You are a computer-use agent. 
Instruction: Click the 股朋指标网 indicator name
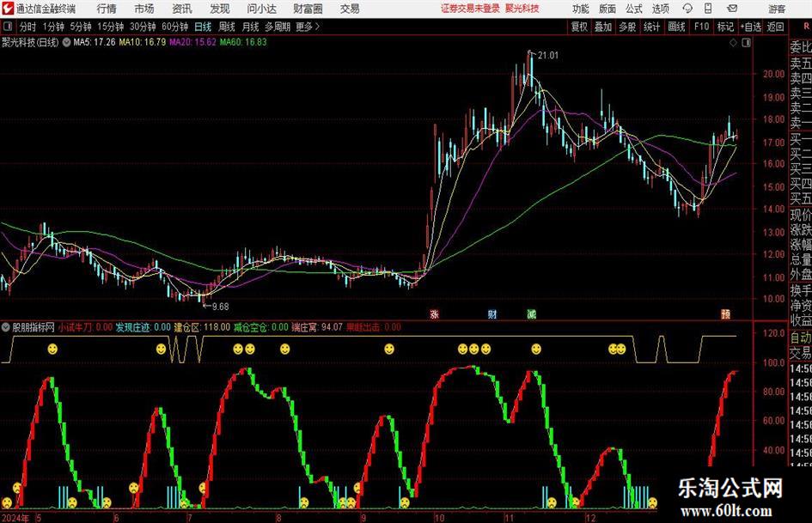34,327
